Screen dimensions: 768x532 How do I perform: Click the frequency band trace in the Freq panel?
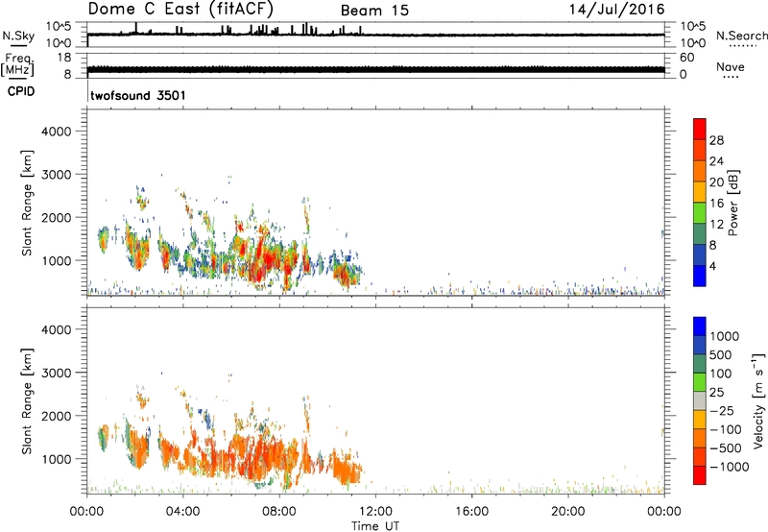[375, 69]
